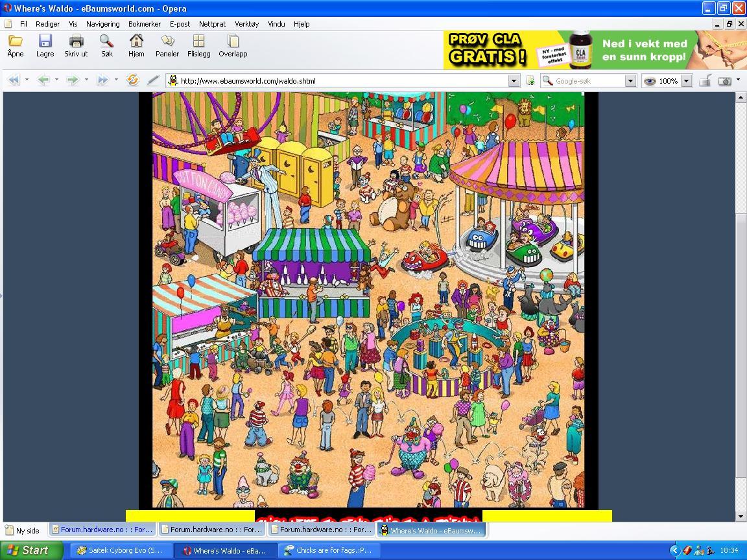Open the Fil menu
Screen dimensions: 747x560
point(23,24)
